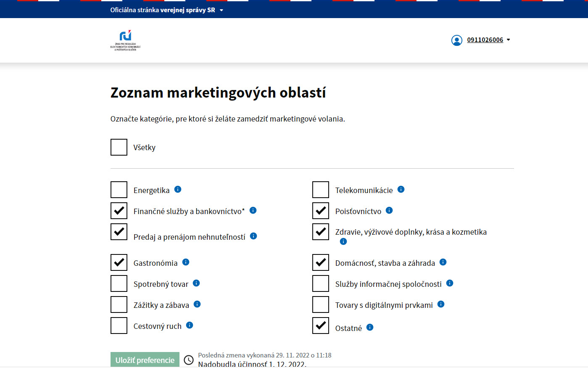
Task: Open info icon next to Cestovný ruch
Action: point(190,325)
